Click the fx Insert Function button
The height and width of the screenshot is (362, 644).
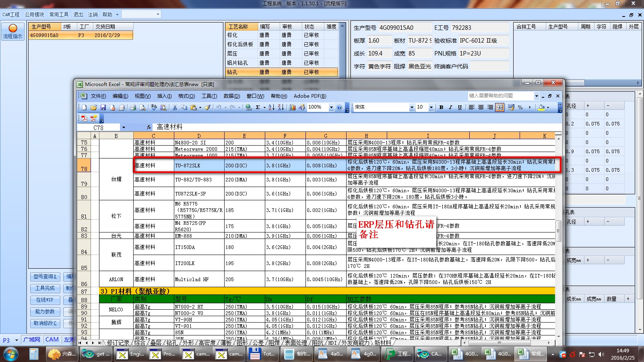pos(149,127)
